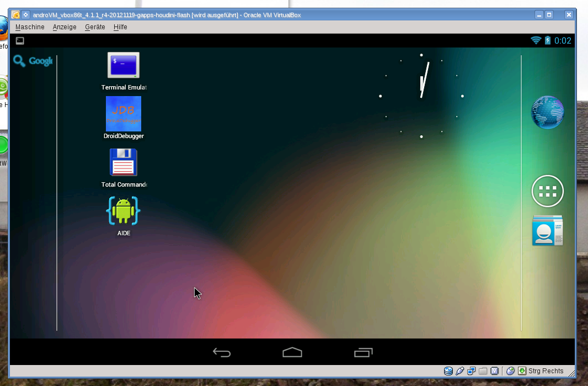
Task: Click the hard disk activity status icon
Action: pos(448,371)
